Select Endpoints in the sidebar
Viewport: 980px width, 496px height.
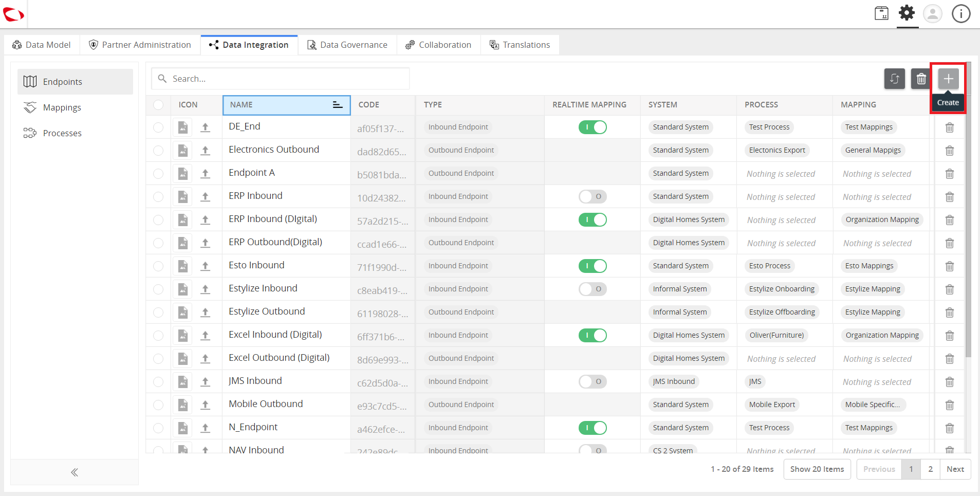pyautogui.click(x=75, y=82)
